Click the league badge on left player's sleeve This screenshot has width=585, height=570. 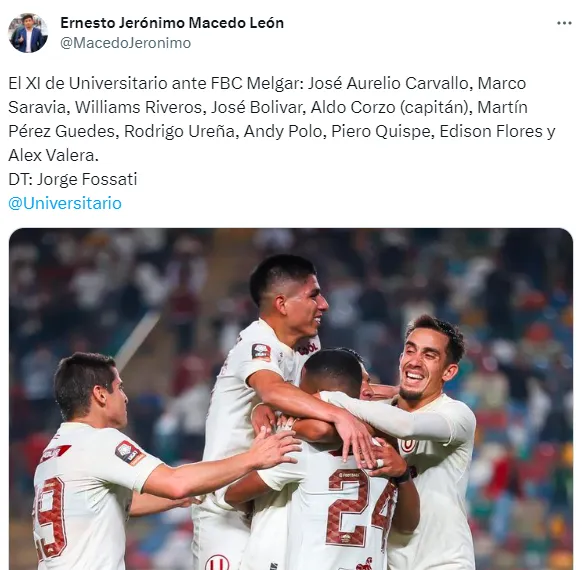129,453
